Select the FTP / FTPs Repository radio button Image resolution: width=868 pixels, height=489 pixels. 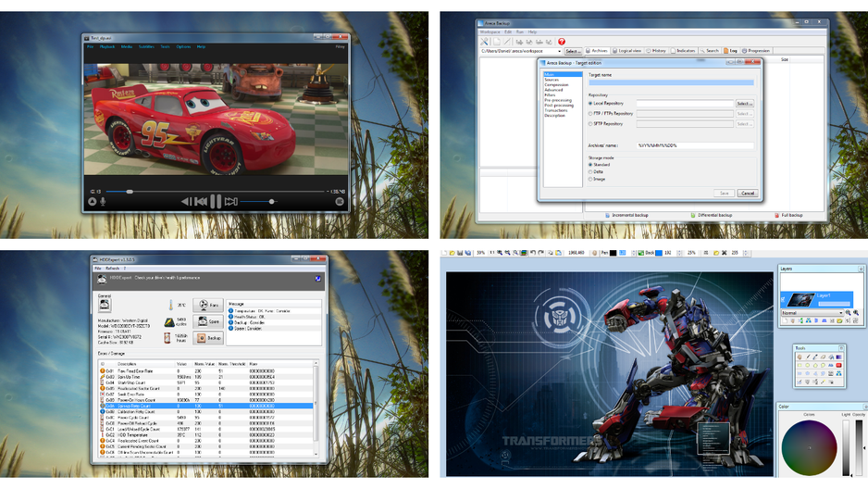[590, 114]
